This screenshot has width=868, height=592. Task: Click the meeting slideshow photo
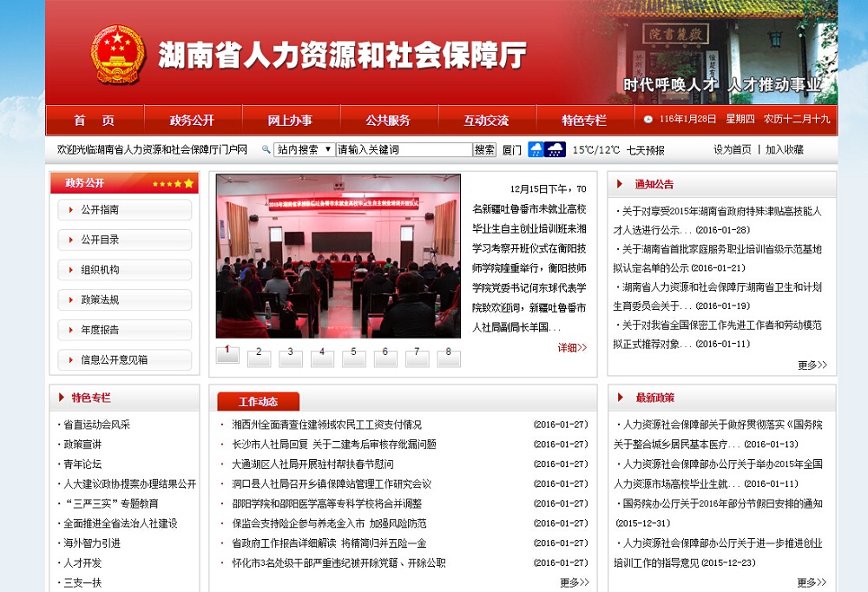pos(339,256)
